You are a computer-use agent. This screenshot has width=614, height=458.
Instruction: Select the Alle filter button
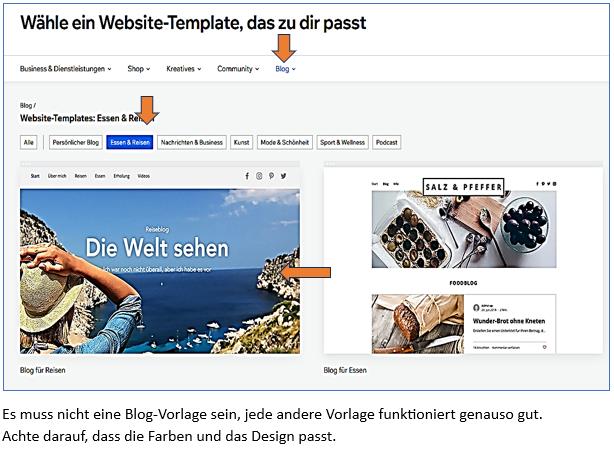[x=29, y=142]
